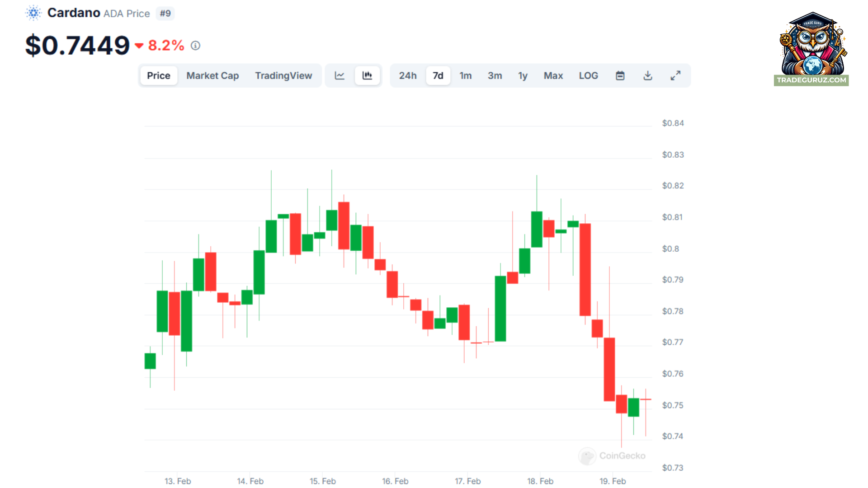Click the first green candle at chart start

[150, 361]
